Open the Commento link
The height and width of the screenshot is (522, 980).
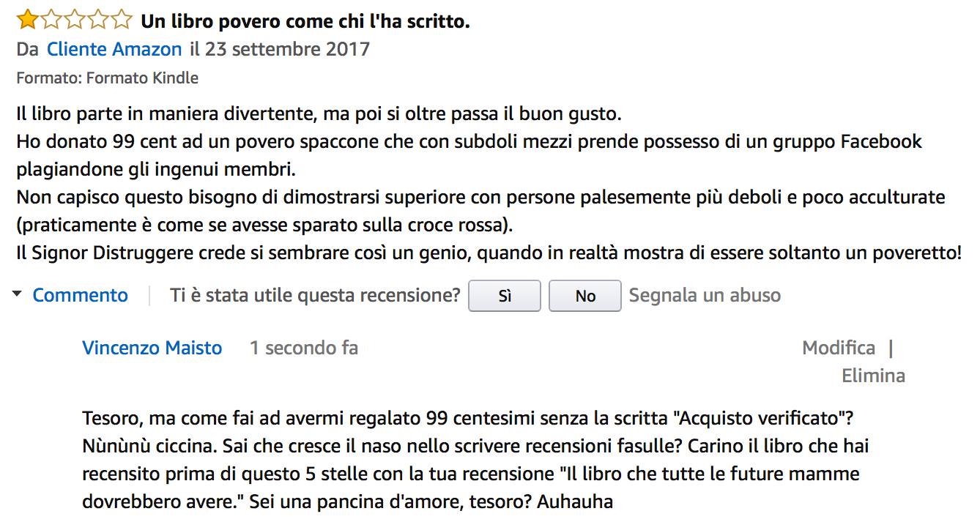click(81, 295)
